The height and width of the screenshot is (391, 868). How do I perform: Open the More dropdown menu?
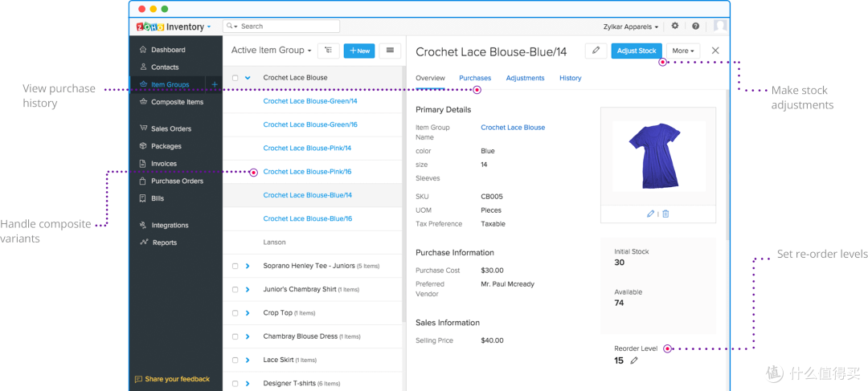pos(683,51)
